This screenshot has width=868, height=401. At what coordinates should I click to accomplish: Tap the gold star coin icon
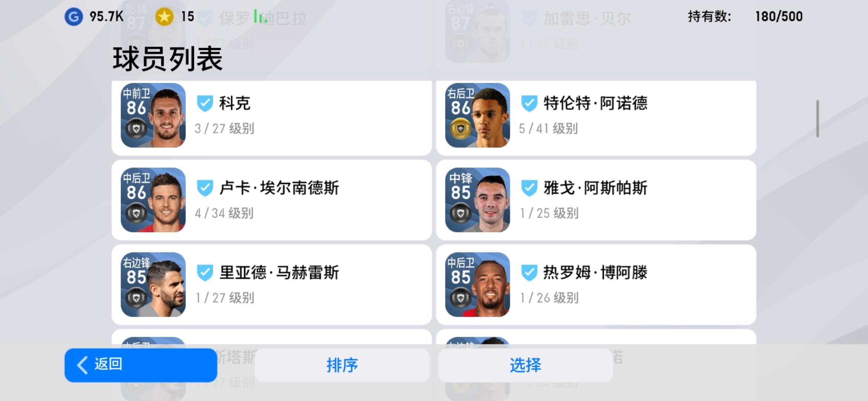[164, 17]
